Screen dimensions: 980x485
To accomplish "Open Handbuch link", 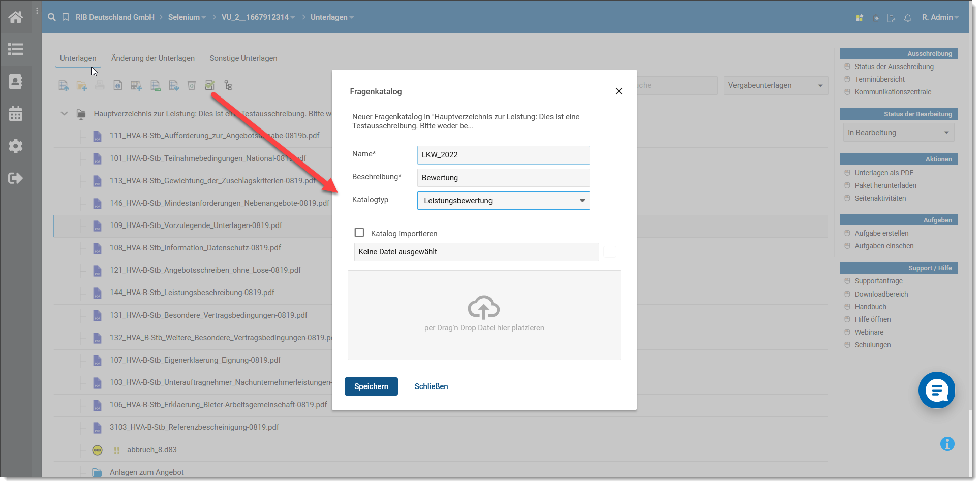I will point(870,307).
